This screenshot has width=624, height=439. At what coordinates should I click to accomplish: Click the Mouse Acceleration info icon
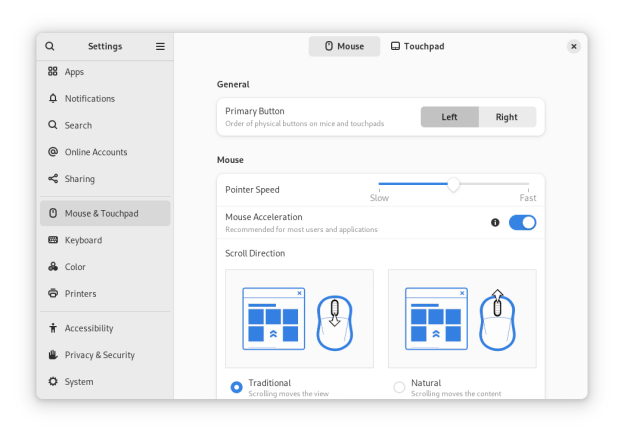pyautogui.click(x=495, y=222)
